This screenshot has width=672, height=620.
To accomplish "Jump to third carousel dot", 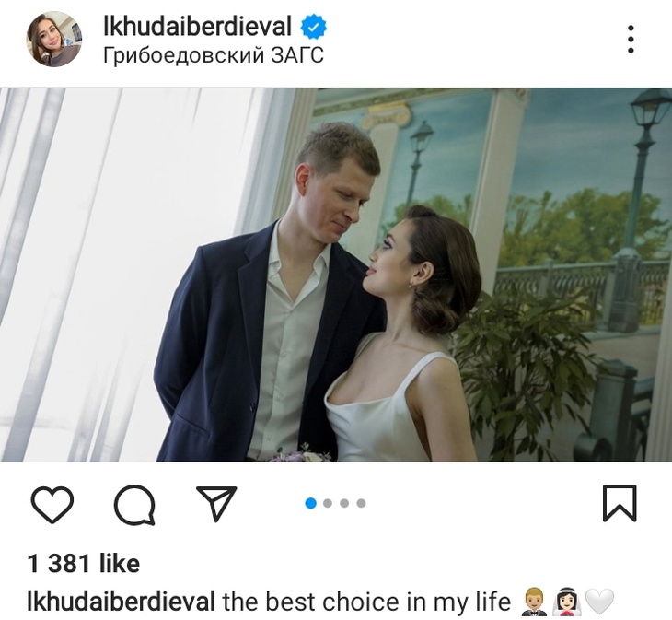I will click(344, 503).
